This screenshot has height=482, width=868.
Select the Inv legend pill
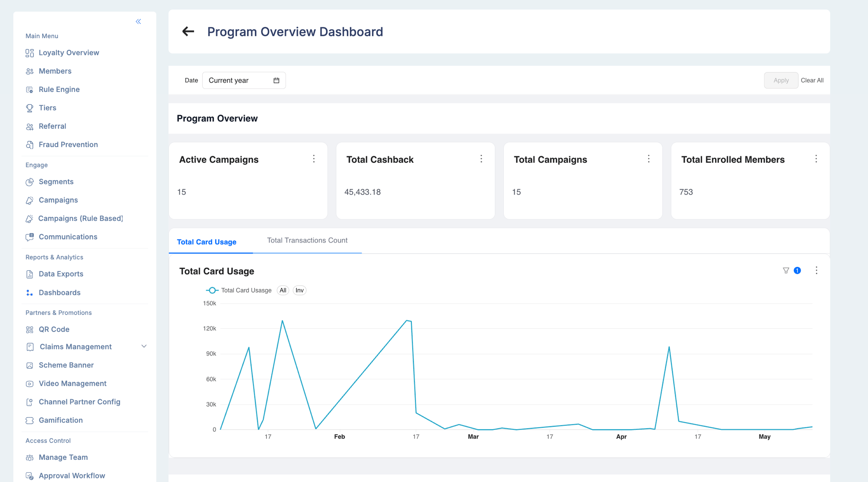299,290
